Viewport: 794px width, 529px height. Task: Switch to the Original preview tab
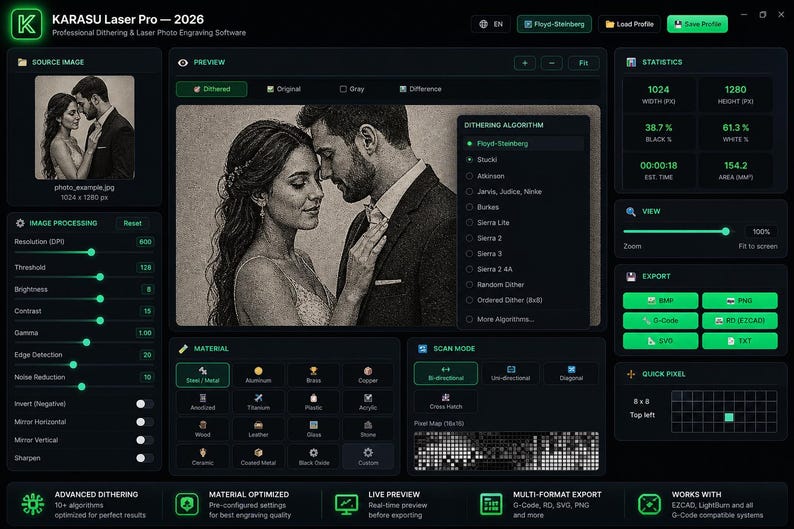click(x=284, y=89)
